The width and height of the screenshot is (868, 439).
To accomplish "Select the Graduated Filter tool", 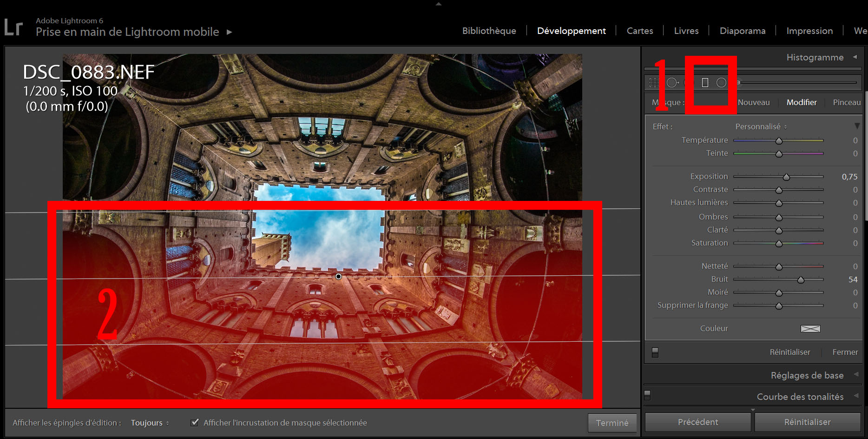I will click(705, 83).
